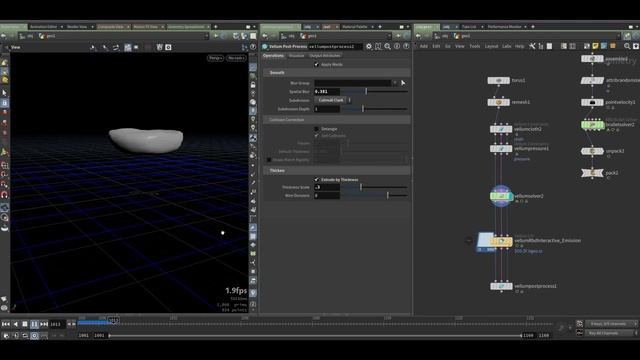Click the vellumio file cache node
The width and height of the screenshot is (640, 360).
pos(501,241)
